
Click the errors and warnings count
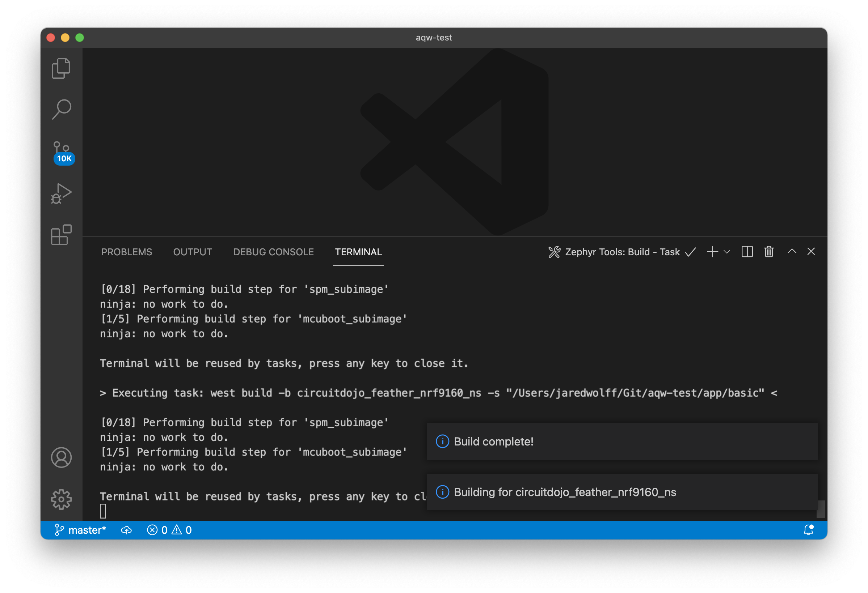pos(169,530)
